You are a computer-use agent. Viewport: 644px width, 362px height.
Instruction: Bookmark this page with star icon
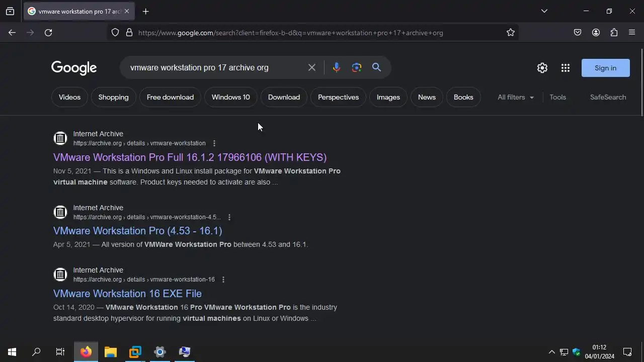click(x=511, y=33)
